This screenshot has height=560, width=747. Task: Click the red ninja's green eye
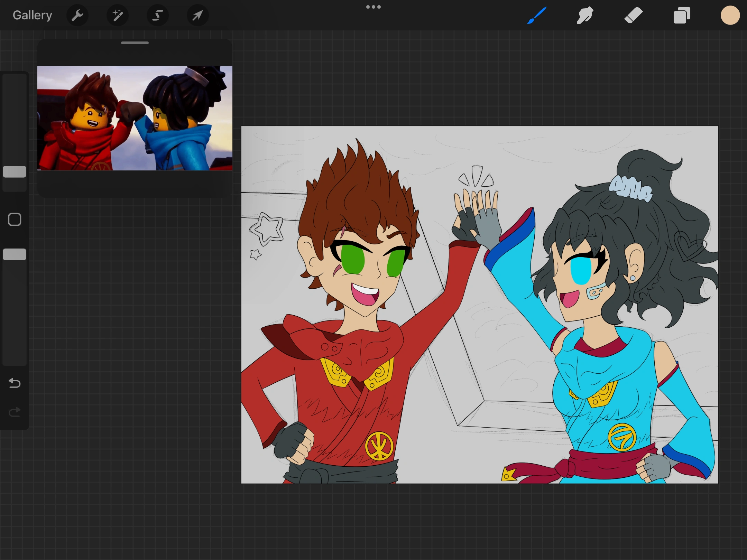click(x=353, y=259)
